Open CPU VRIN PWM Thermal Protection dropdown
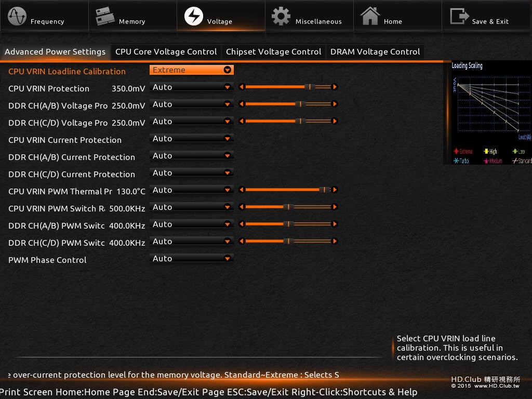Image resolution: width=532 pixels, height=399 pixels. (191, 190)
